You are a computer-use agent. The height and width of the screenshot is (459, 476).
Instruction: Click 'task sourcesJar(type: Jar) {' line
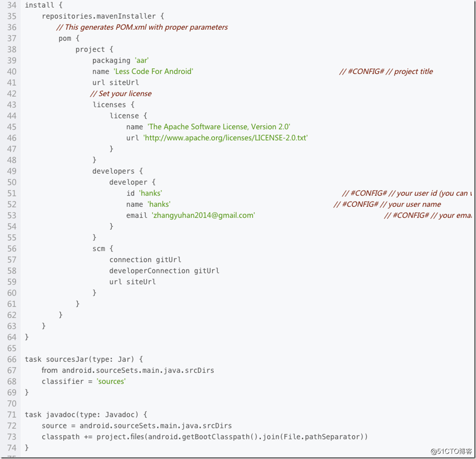(x=84, y=359)
